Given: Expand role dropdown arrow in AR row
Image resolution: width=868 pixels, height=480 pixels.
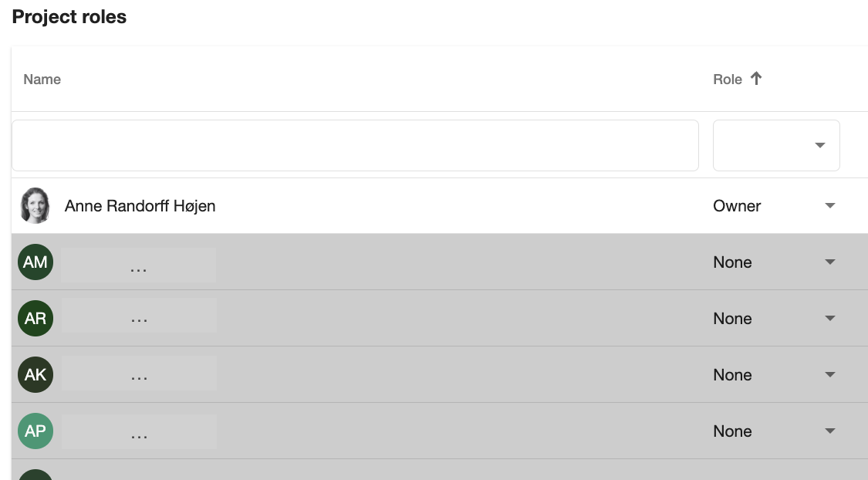Looking at the screenshot, I should (x=829, y=319).
